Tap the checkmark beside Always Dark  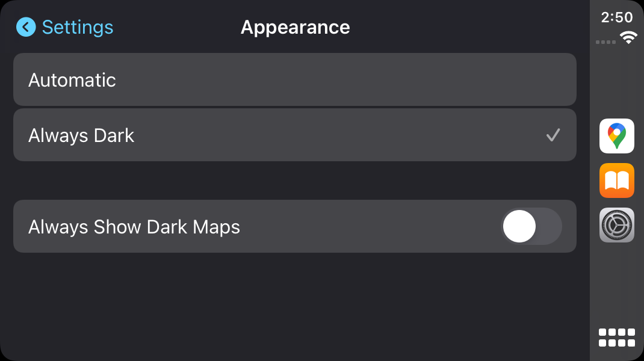[x=553, y=135]
